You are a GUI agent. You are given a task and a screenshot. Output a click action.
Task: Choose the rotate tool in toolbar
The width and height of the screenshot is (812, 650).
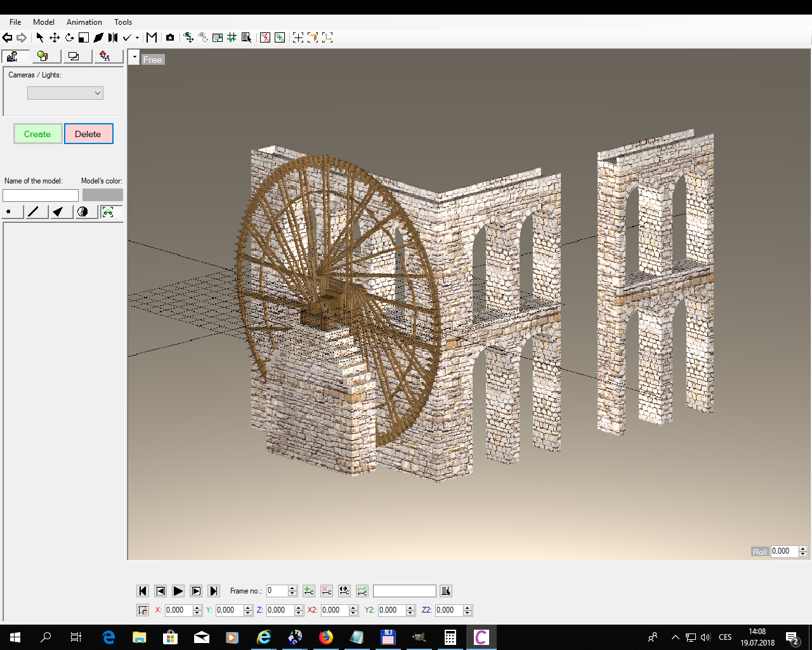[x=69, y=37]
